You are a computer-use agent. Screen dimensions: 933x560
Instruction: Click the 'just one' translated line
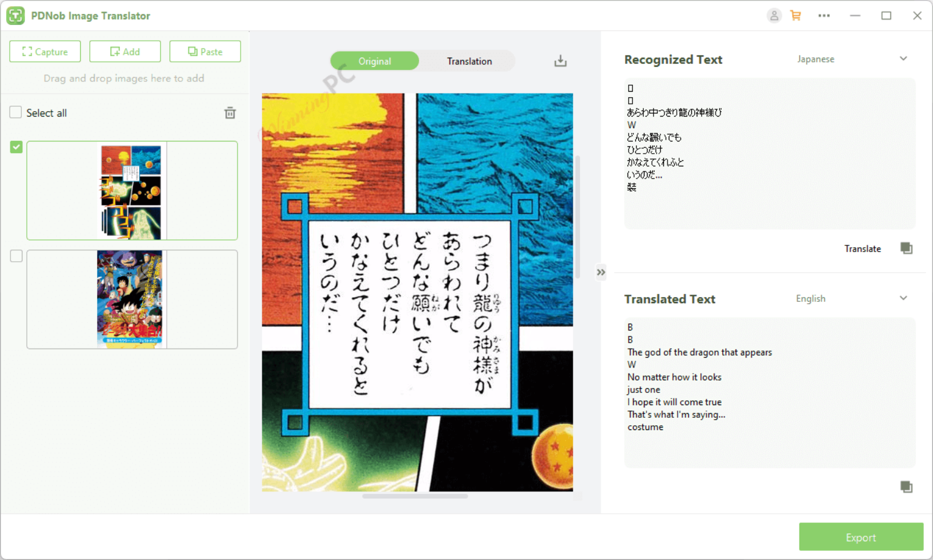point(643,390)
